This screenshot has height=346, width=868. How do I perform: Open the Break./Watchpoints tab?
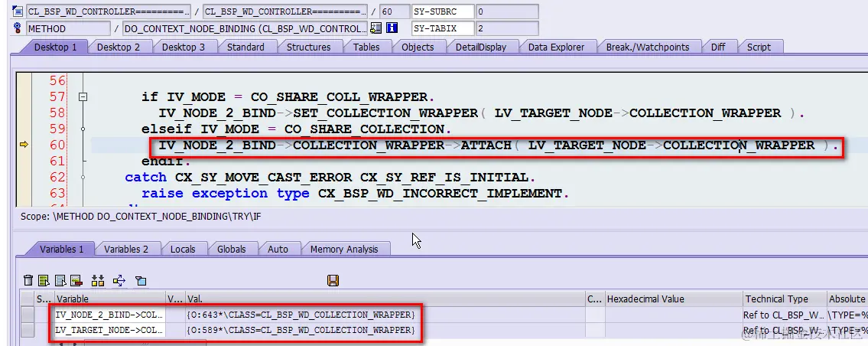pos(648,47)
